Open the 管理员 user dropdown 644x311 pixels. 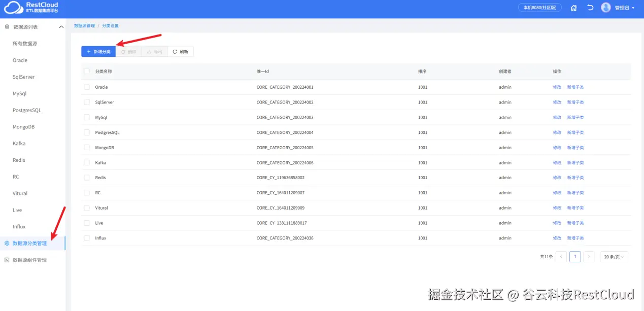click(624, 8)
